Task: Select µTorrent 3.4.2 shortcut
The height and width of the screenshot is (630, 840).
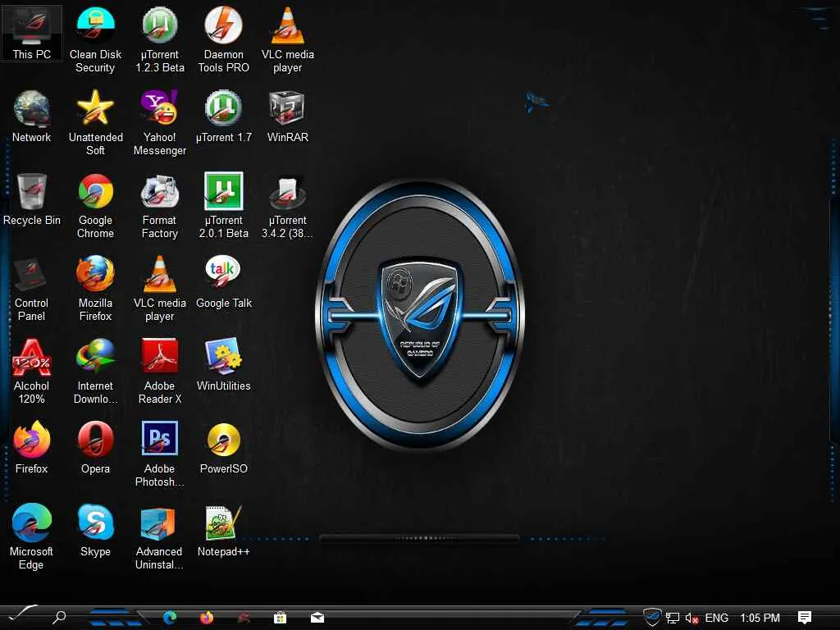Action: 288,206
